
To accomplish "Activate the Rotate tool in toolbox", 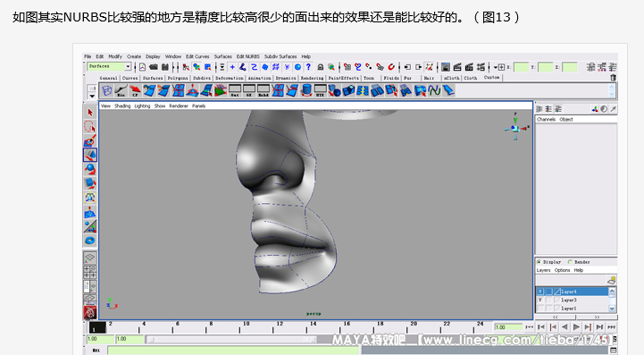I will coord(90,169).
